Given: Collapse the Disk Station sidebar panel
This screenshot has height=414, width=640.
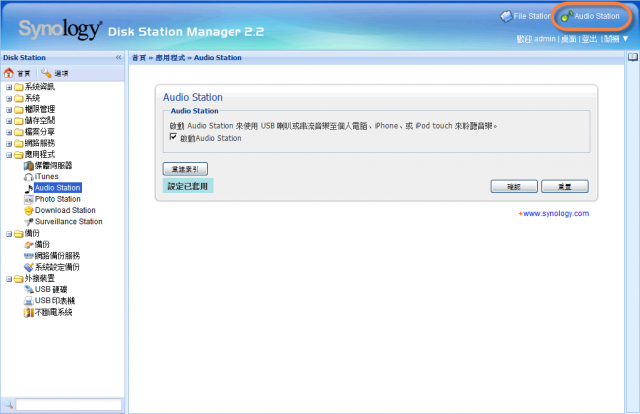Looking at the screenshot, I should pos(118,58).
